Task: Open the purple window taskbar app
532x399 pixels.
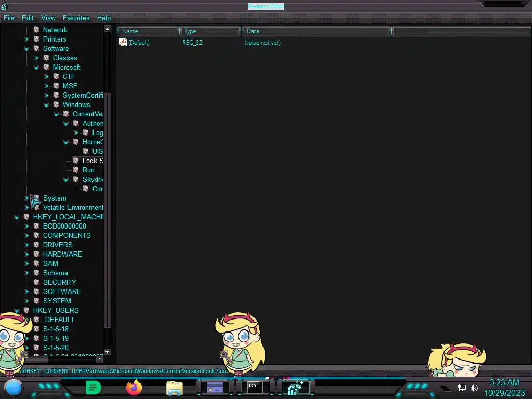Action: tap(215, 387)
